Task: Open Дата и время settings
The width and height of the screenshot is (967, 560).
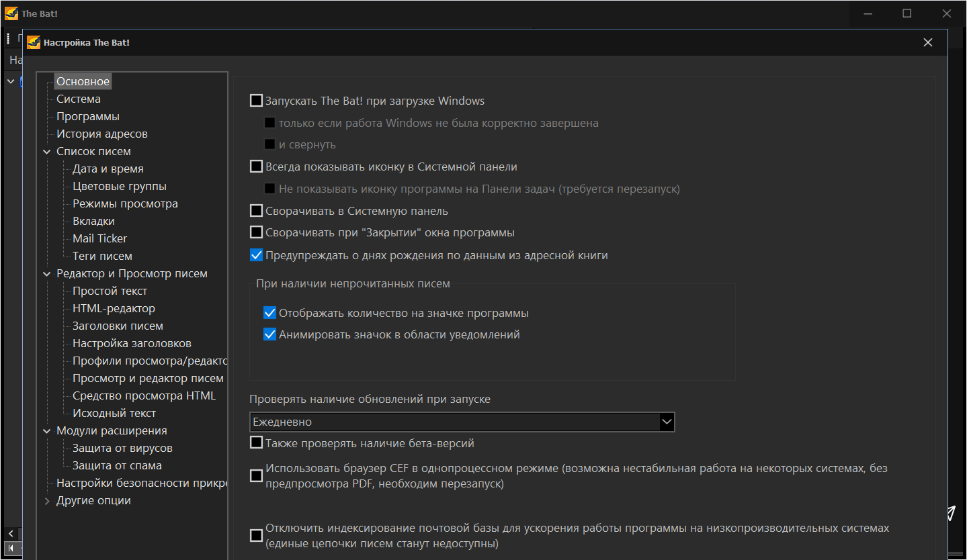Action: (108, 169)
